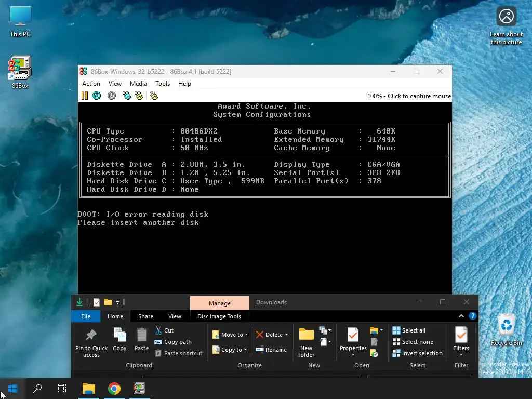Open Properties of the selected item
Image resolution: width=532 pixels, height=399 pixels.
(353, 339)
